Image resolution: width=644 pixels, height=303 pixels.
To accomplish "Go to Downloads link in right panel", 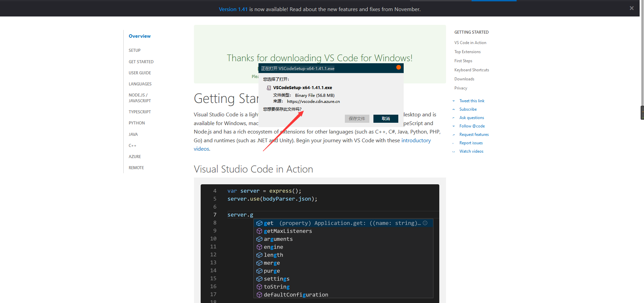I will coord(464,79).
